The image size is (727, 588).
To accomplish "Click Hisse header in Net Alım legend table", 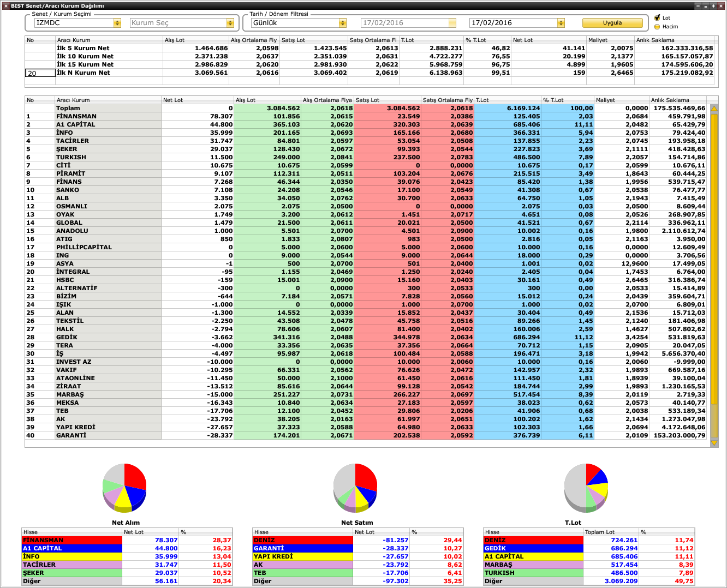I will point(71,532).
